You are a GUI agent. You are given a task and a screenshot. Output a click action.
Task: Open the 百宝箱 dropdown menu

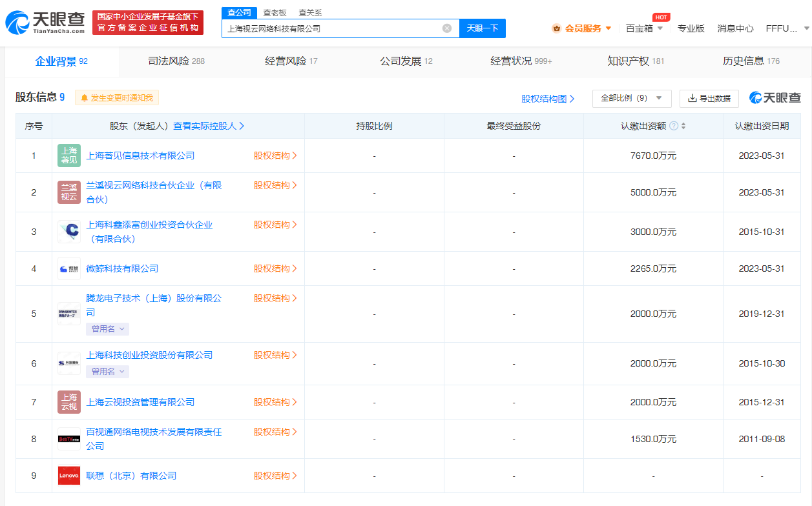pos(644,28)
